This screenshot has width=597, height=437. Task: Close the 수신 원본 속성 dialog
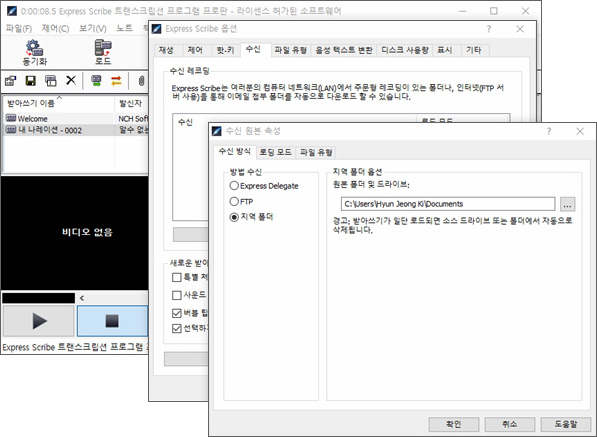pos(580,131)
